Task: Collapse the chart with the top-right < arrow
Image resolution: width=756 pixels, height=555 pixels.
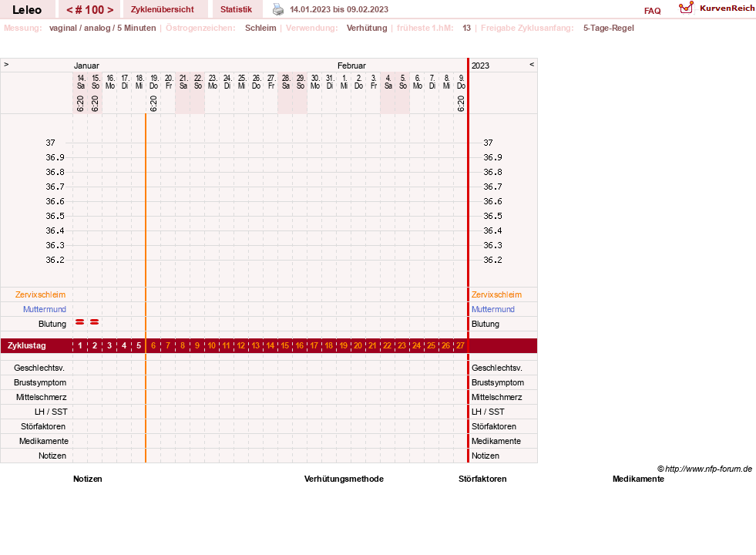Action: point(532,64)
